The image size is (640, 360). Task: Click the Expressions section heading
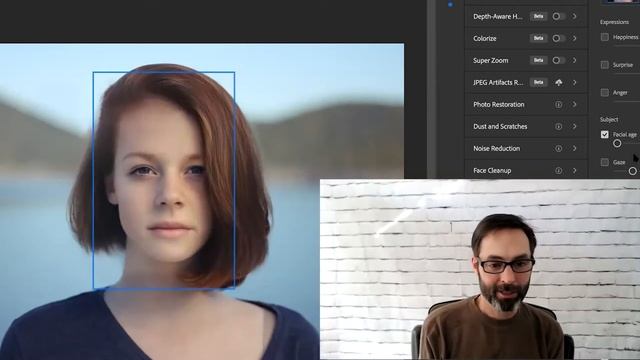[614, 22]
